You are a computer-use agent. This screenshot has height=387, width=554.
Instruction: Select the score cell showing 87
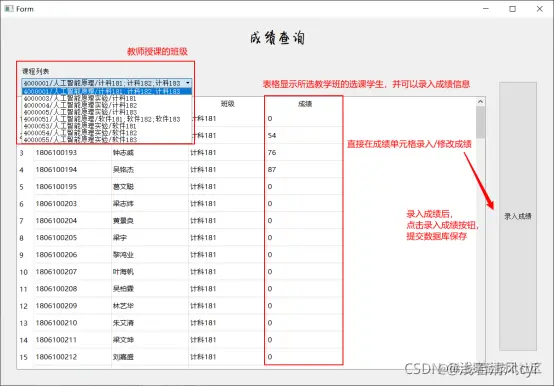click(304, 169)
